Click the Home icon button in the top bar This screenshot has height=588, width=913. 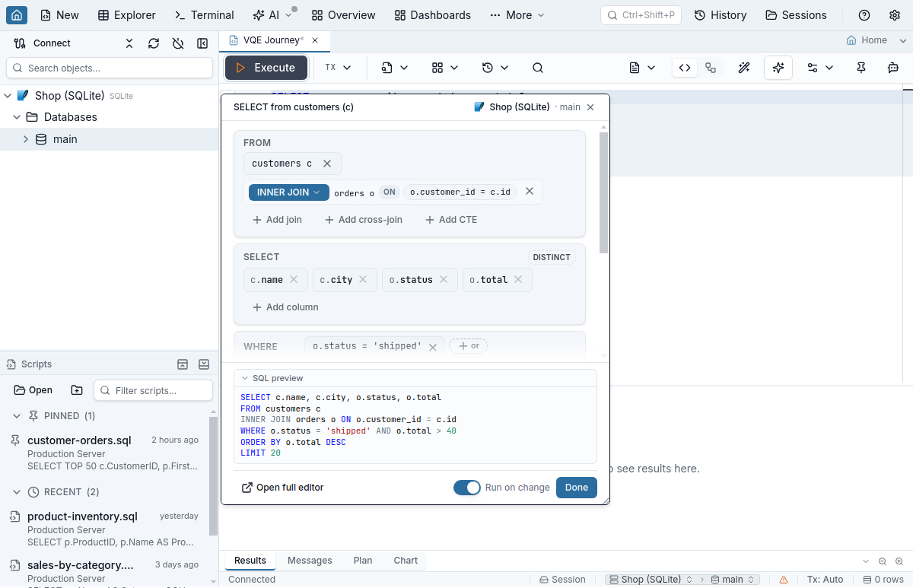pyautogui.click(x=17, y=15)
